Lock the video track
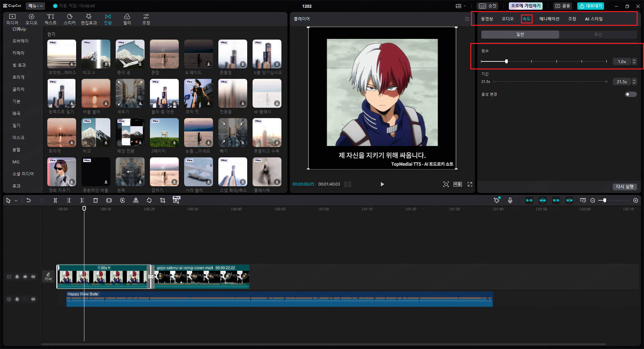644x349 pixels. pos(17,277)
